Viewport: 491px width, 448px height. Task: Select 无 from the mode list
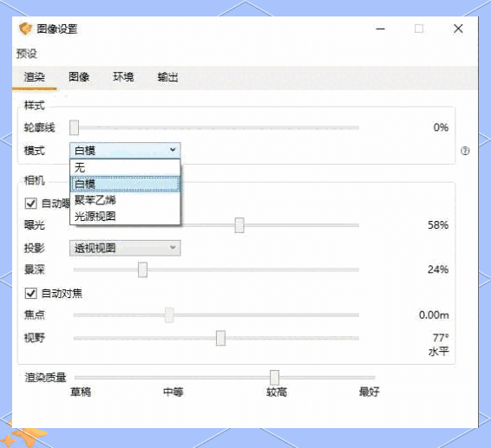[125, 167]
